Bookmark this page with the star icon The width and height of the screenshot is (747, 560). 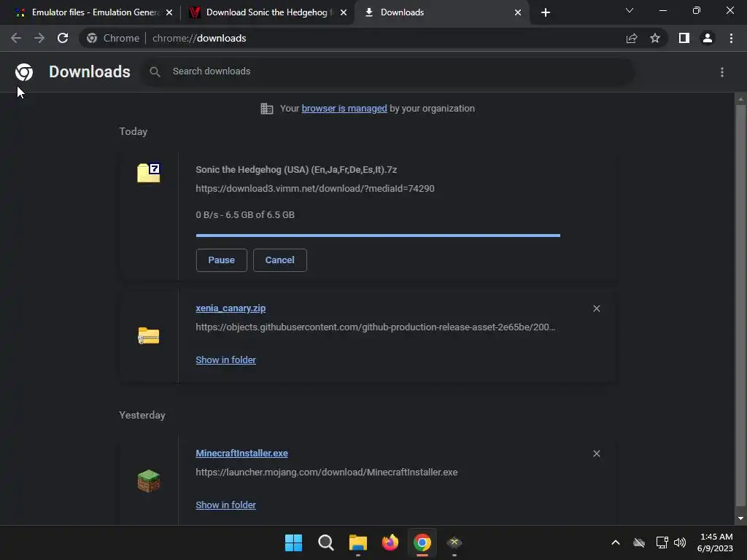[x=655, y=38]
